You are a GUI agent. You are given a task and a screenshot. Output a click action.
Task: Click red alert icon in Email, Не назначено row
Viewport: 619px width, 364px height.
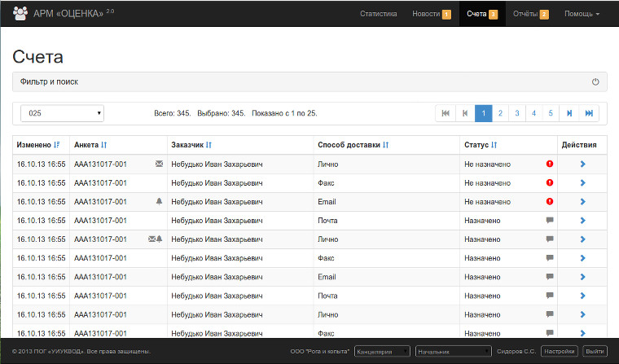pos(550,201)
